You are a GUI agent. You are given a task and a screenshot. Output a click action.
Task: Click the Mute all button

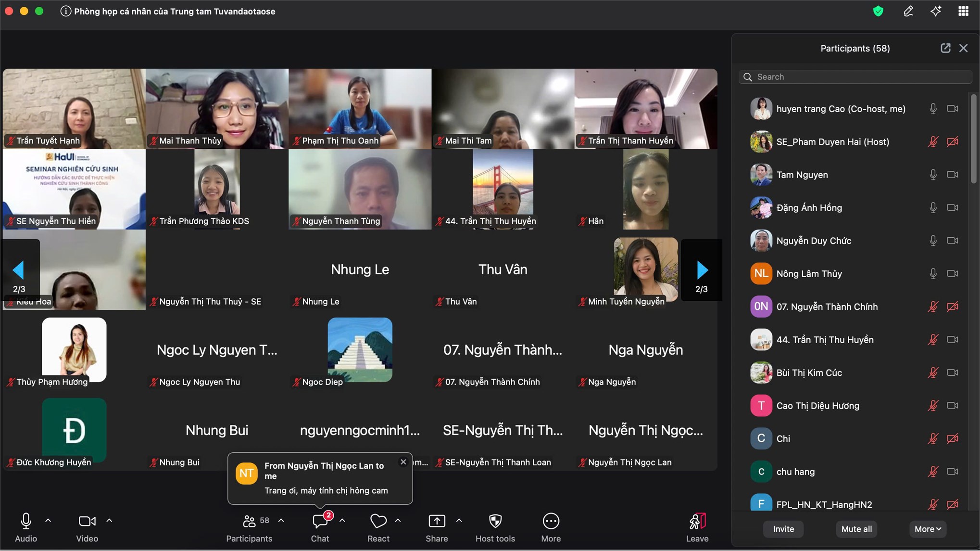[856, 528]
